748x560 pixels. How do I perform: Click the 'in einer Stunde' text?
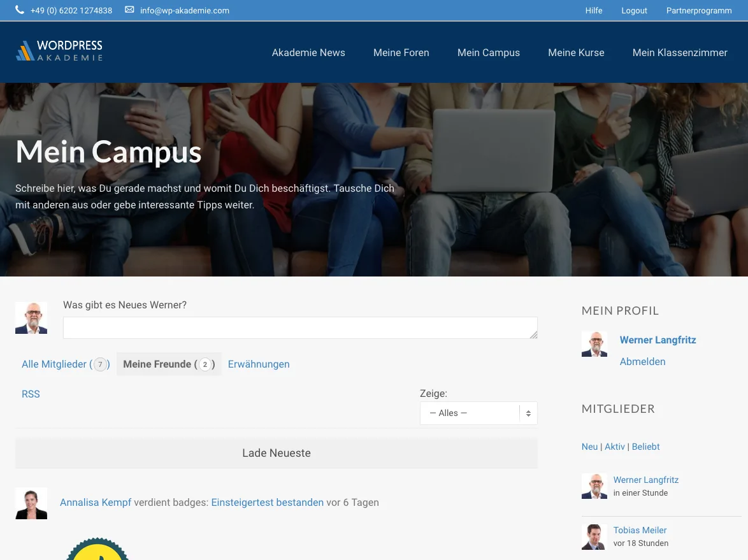tap(640, 492)
